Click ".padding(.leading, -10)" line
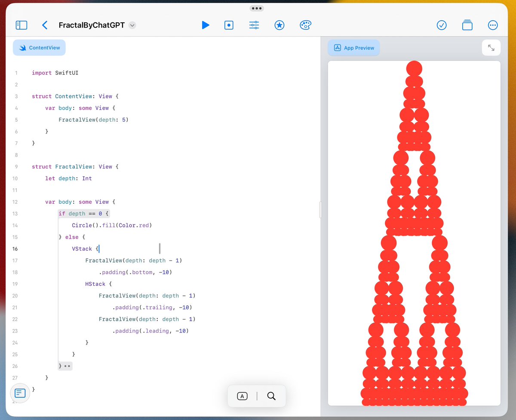516x420 pixels. (x=150, y=331)
